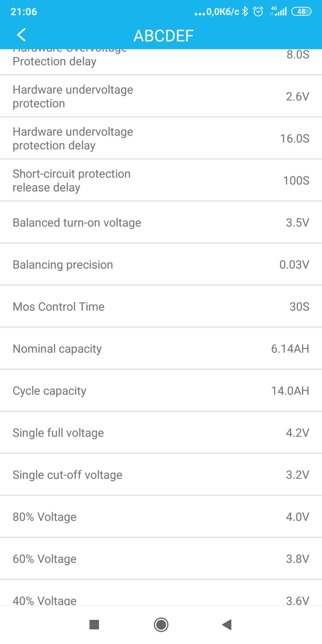322x644 pixels.
Task: Select the 80% Voltage row
Action: [161, 517]
